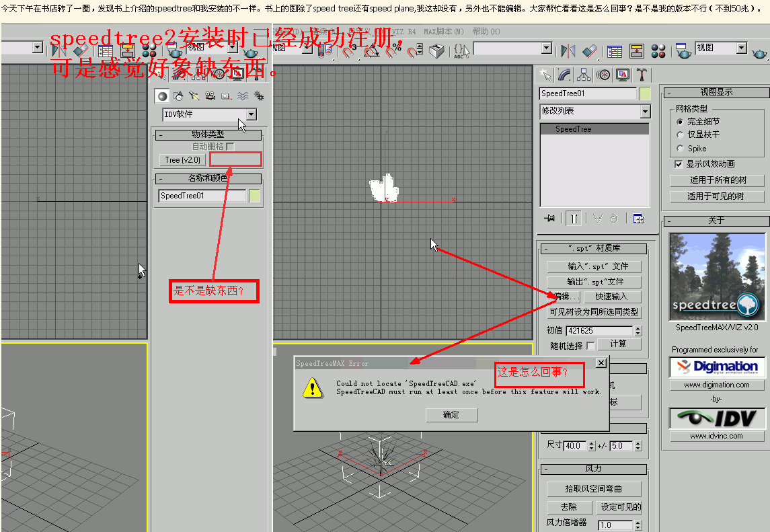
Task: Open named selection sets dropdown in right toolbar
Action: tap(547, 48)
